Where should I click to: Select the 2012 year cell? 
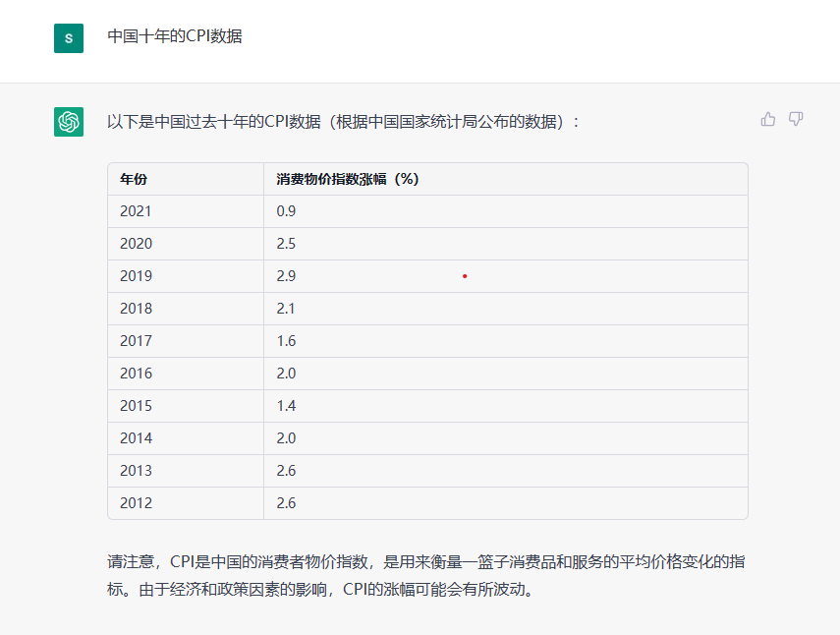(x=186, y=503)
